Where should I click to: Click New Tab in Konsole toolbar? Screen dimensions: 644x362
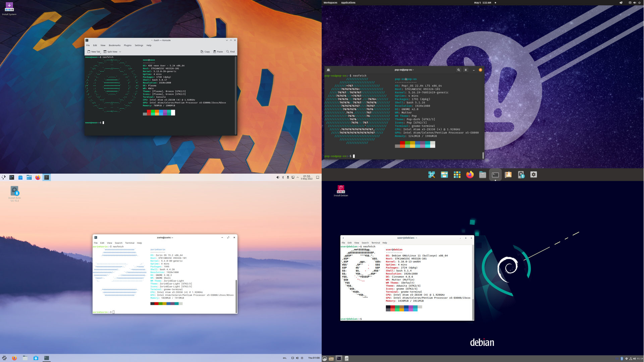[94, 52]
